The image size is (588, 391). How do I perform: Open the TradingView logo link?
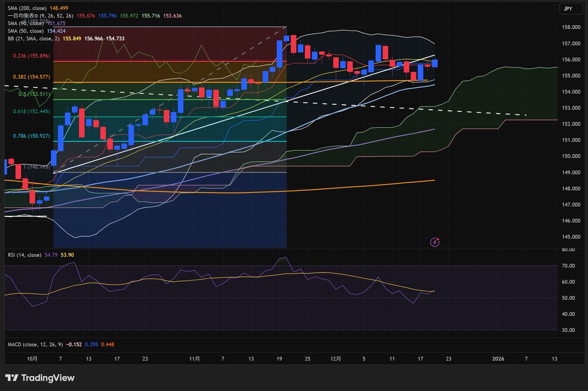[40, 378]
